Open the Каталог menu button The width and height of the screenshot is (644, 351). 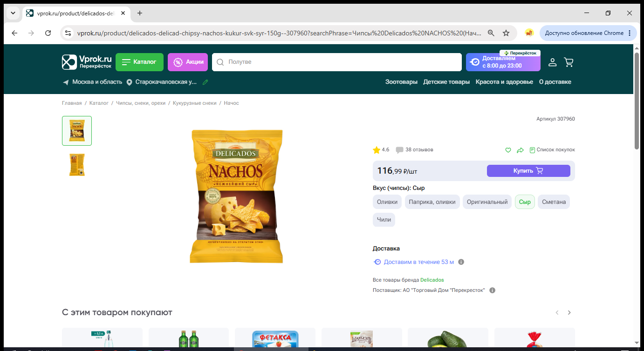(x=139, y=62)
